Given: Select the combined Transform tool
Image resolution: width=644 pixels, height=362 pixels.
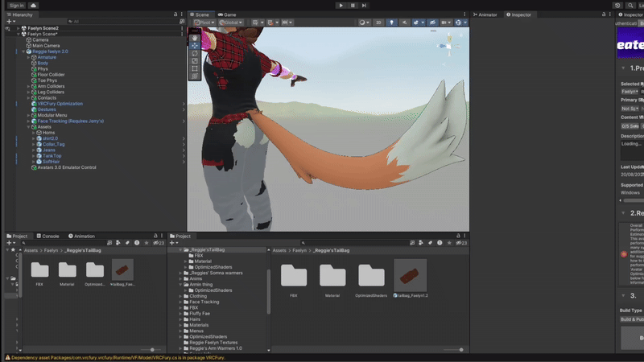Looking at the screenshot, I should coord(195,76).
